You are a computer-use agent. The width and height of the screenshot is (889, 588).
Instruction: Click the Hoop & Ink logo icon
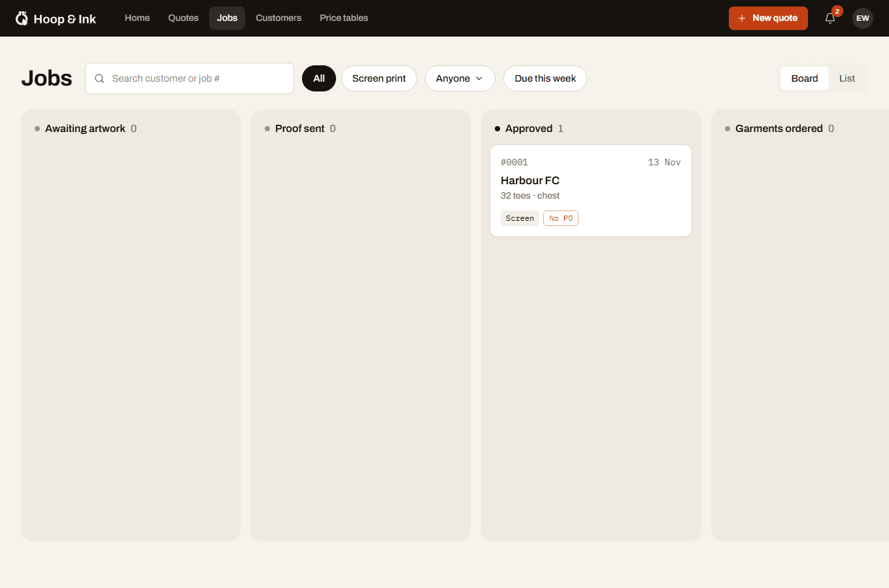coord(22,18)
